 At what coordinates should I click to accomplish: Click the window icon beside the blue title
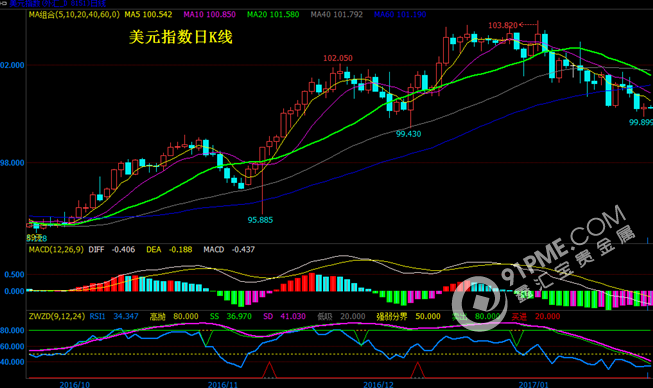[x=4, y=3]
